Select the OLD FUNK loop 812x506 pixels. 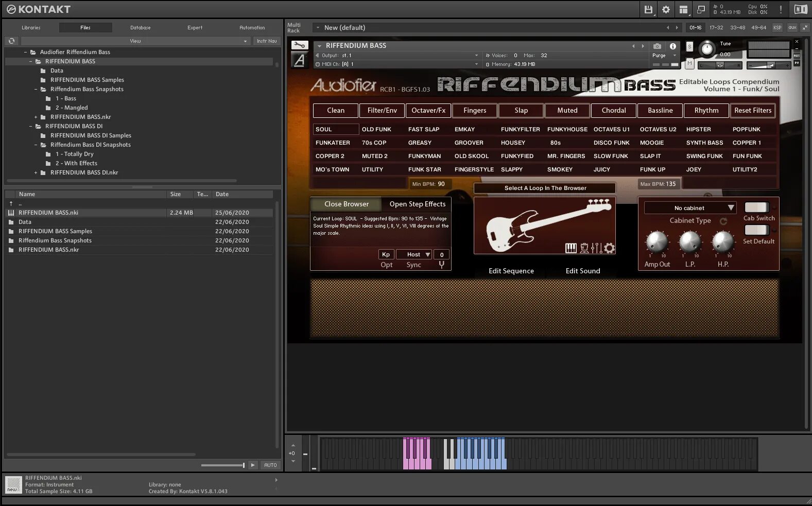(376, 129)
